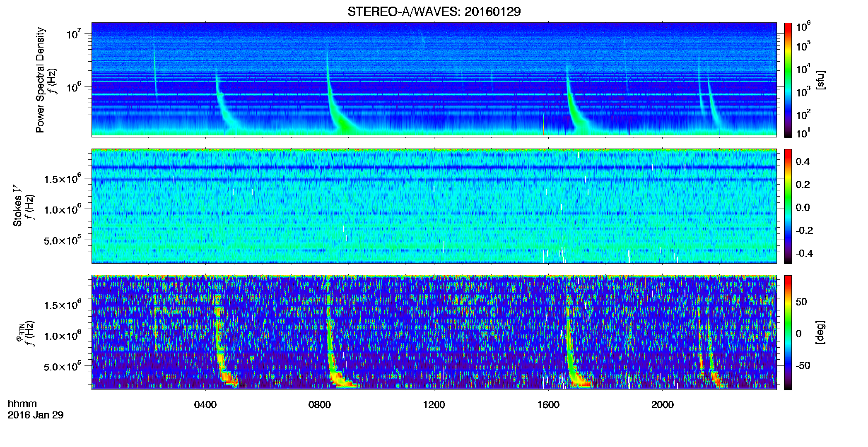The width and height of the screenshot is (868, 447).
Task: Click the dark blue interference band in the Stokes V panel
Action: click(x=434, y=167)
